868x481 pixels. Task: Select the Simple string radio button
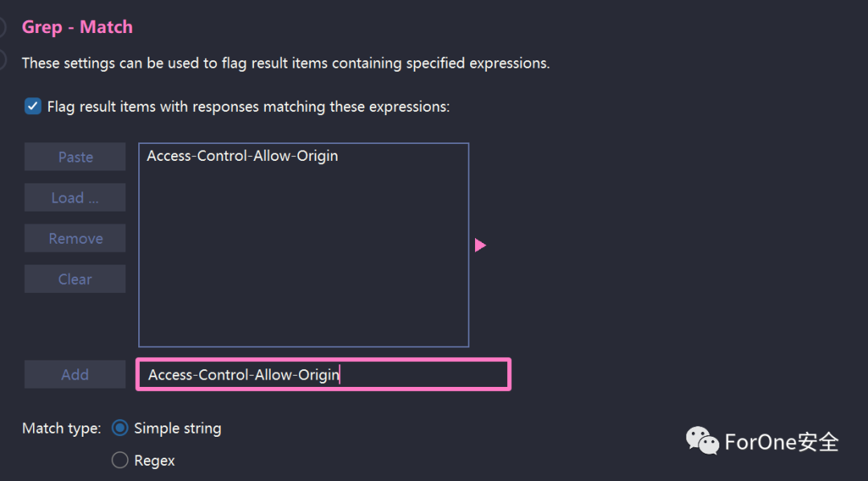pyautogui.click(x=120, y=428)
